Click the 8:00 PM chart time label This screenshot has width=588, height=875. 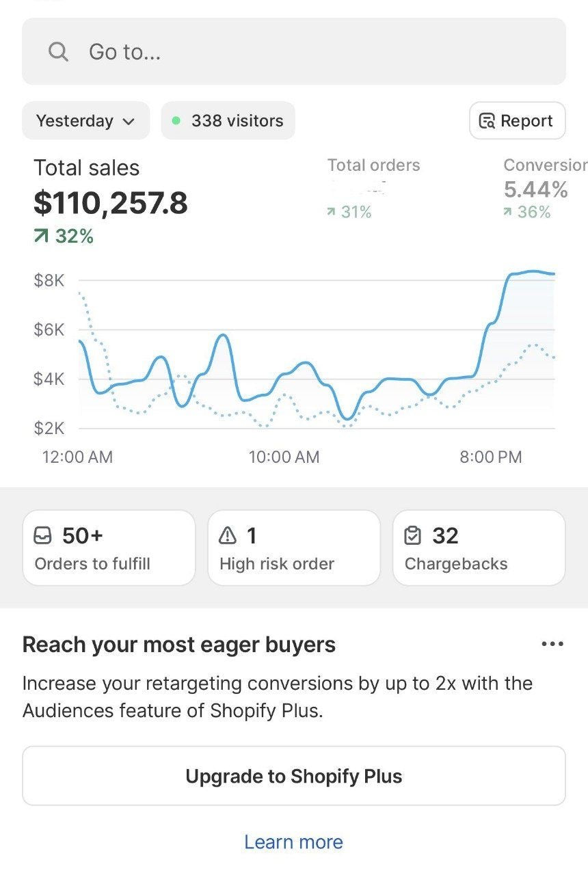tap(490, 457)
